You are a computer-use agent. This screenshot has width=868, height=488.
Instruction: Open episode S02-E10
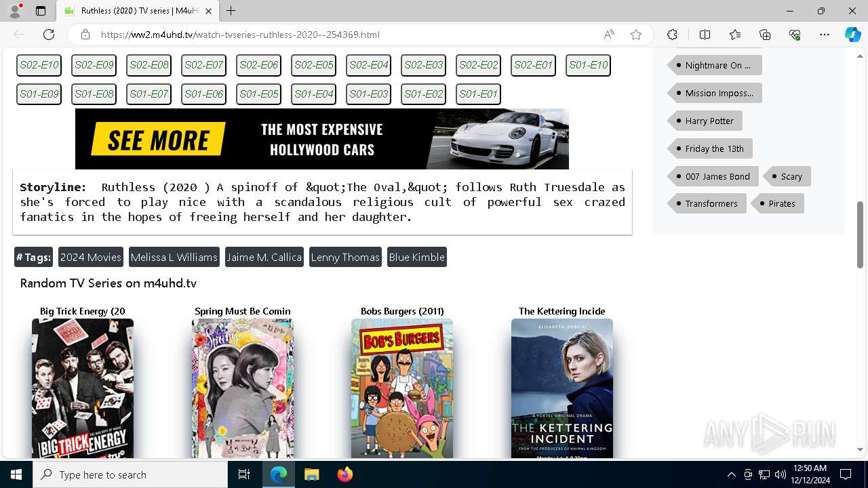tap(39, 65)
